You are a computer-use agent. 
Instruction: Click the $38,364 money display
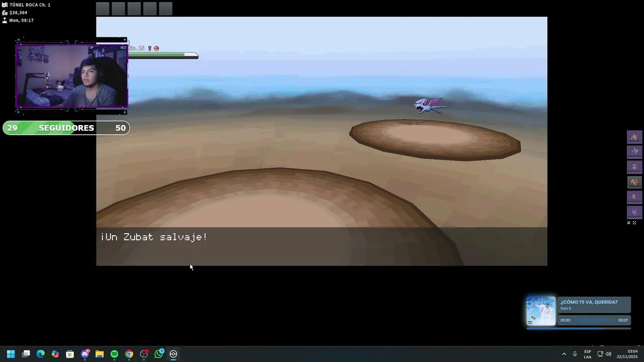18,13
